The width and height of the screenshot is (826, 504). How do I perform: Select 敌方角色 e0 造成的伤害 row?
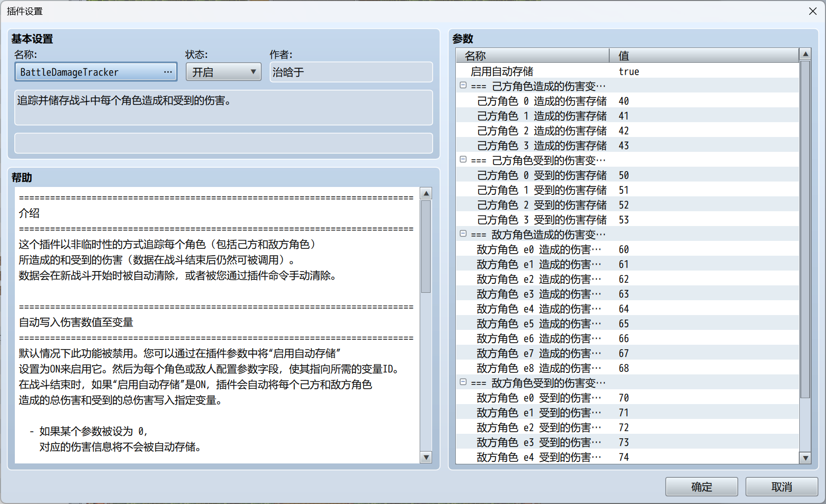[x=628, y=249]
